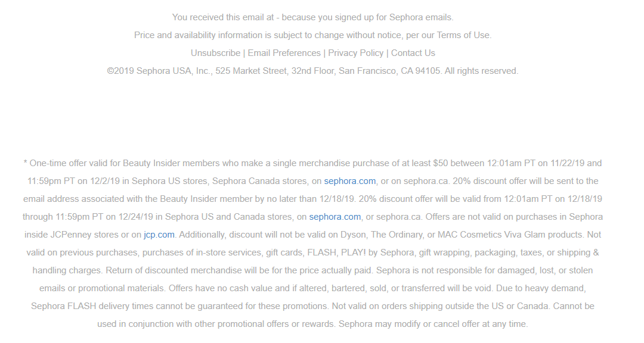644x343 pixels.
Task: Click 'Sephora may modify or cancel offer' sentence
Action: tap(433, 324)
